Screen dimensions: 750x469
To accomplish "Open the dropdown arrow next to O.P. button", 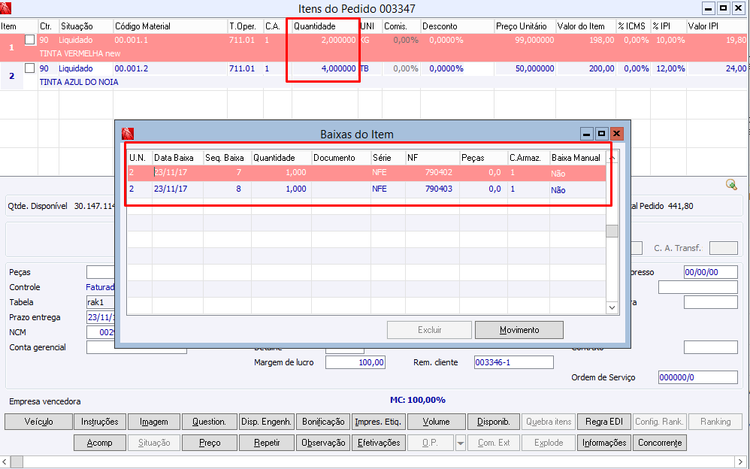I will pos(460,443).
